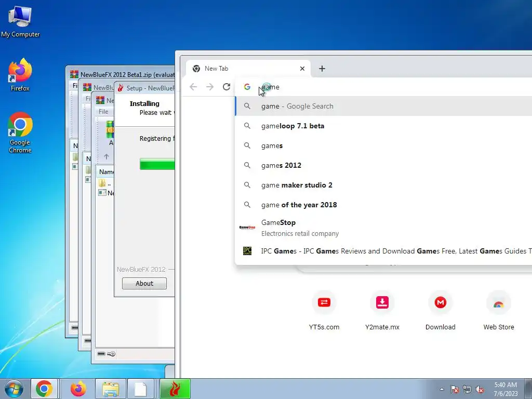This screenshot has height=399, width=532.
Task: Switch to NewBlueFX setup in taskbar
Action: tap(175, 389)
